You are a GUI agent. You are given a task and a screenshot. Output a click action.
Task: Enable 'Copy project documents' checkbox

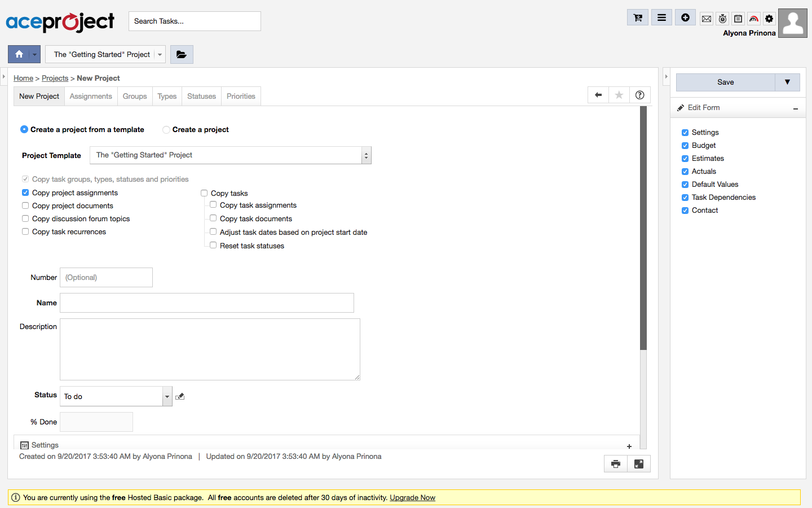click(25, 206)
